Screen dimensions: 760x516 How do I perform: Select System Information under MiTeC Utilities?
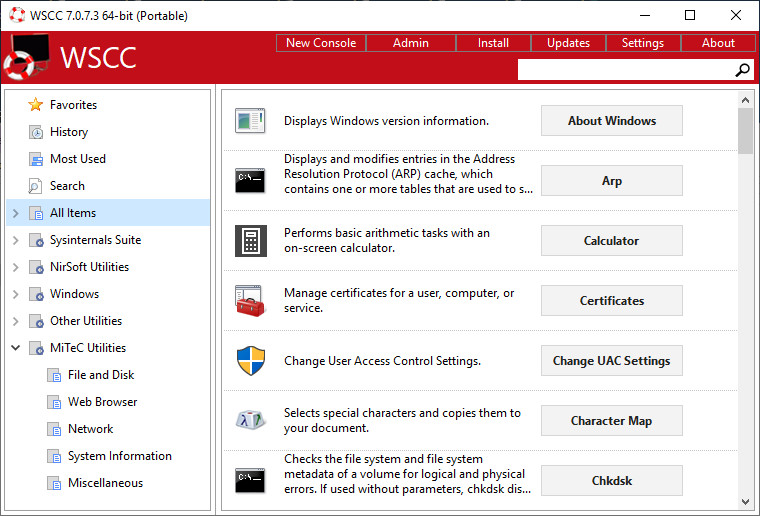pyautogui.click(x=119, y=456)
